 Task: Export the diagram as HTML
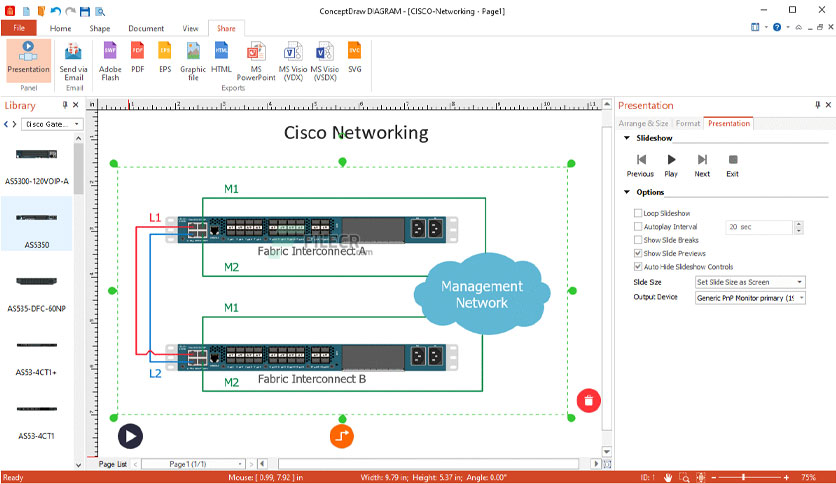[x=221, y=58]
